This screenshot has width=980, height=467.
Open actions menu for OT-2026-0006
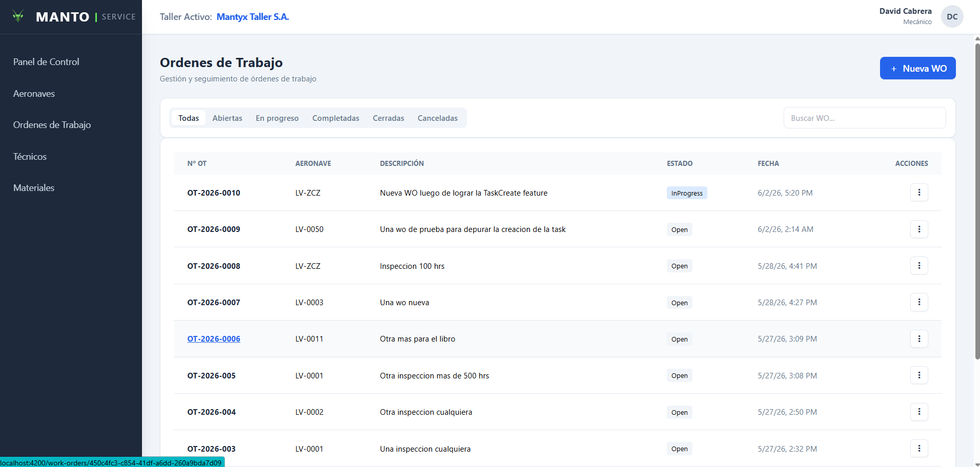tap(919, 338)
